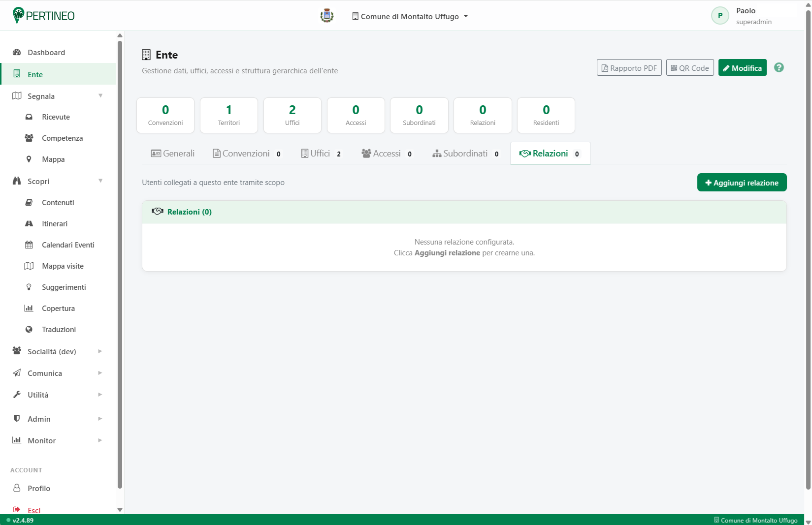Click the Convenzioni count card

click(165, 115)
